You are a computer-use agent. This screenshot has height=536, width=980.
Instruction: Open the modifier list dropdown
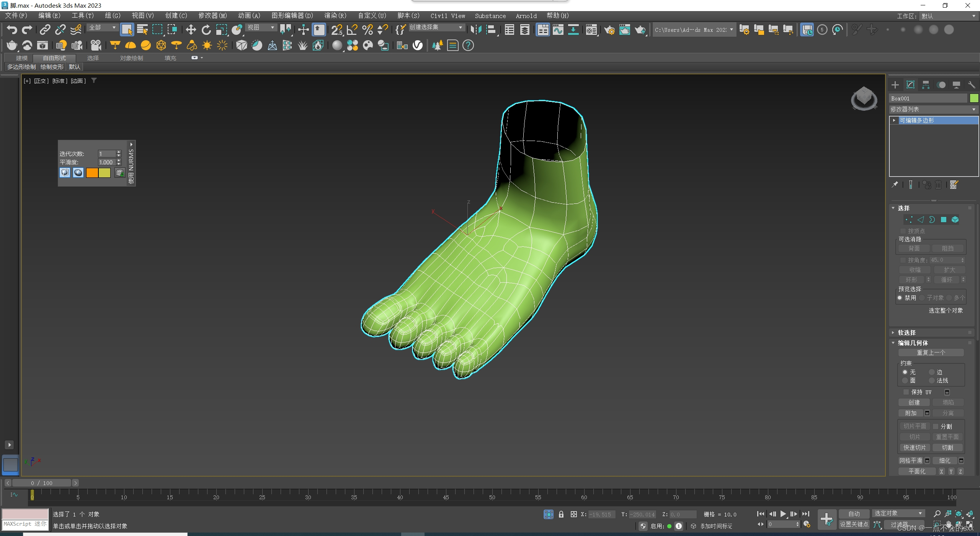point(933,109)
